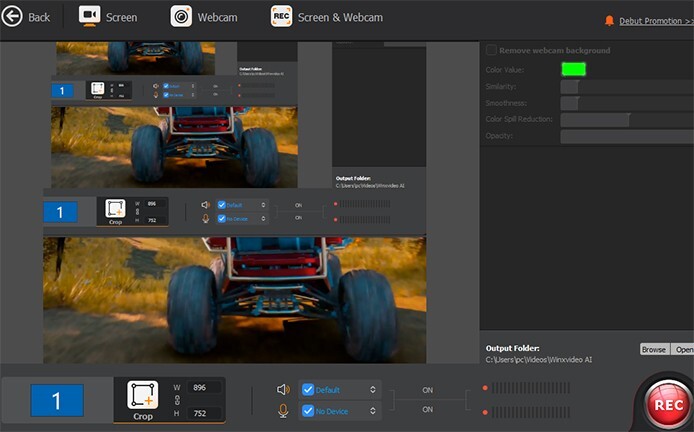Click the promotion bell icon
The width and height of the screenshot is (694, 432).
[x=610, y=20]
